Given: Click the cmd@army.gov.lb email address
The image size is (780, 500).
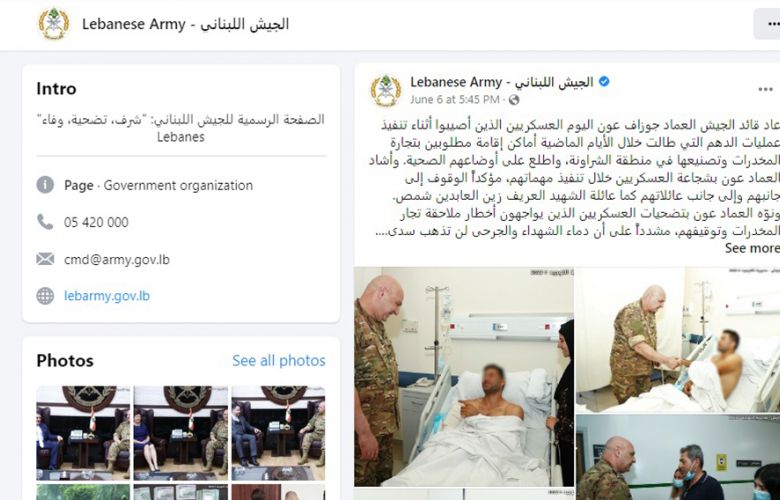Looking at the screenshot, I should (x=117, y=260).
